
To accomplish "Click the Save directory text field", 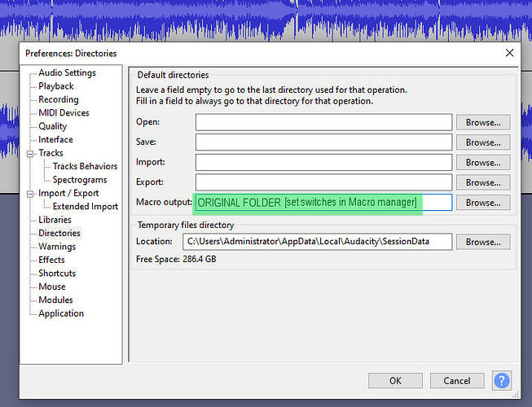I will pyautogui.click(x=323, y=142).
